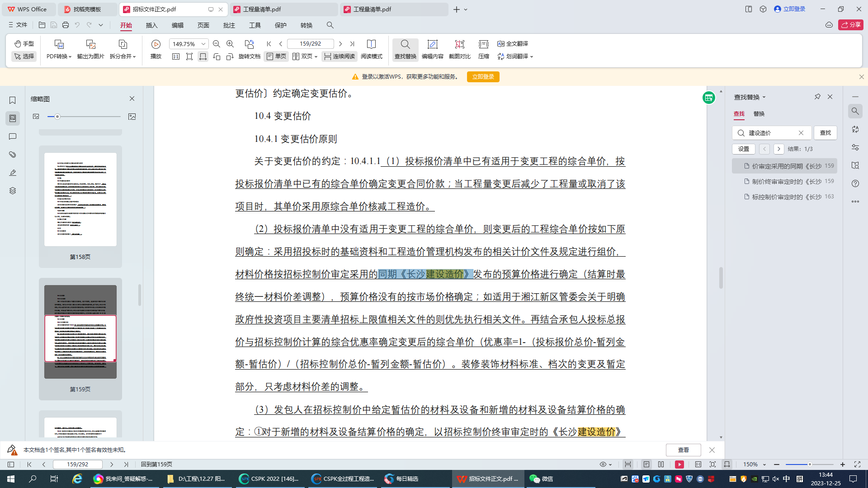Screen dimensions: 868x488
Task: Open the zoom percentage 149.75% combo box
Action: [189, 44]
